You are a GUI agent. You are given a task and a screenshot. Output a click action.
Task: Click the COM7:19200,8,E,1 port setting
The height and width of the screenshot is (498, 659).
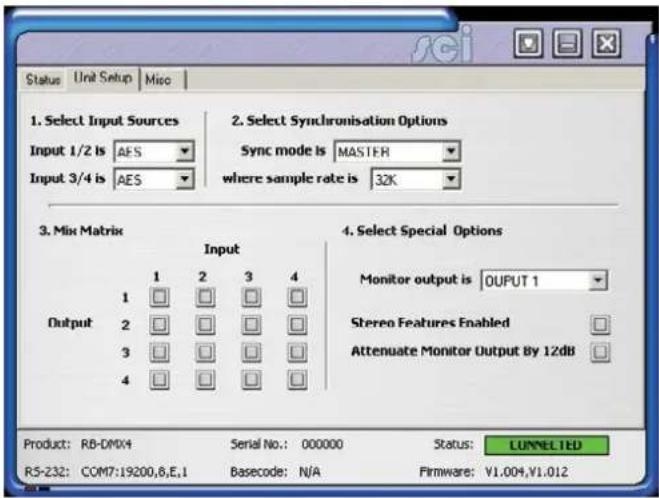134,472
